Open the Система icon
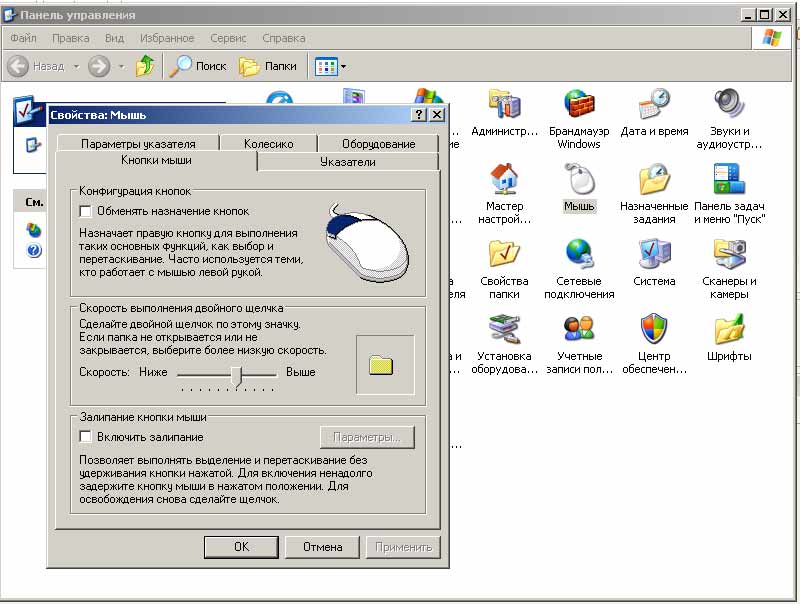The image size is (800, 604). (654, 254)
